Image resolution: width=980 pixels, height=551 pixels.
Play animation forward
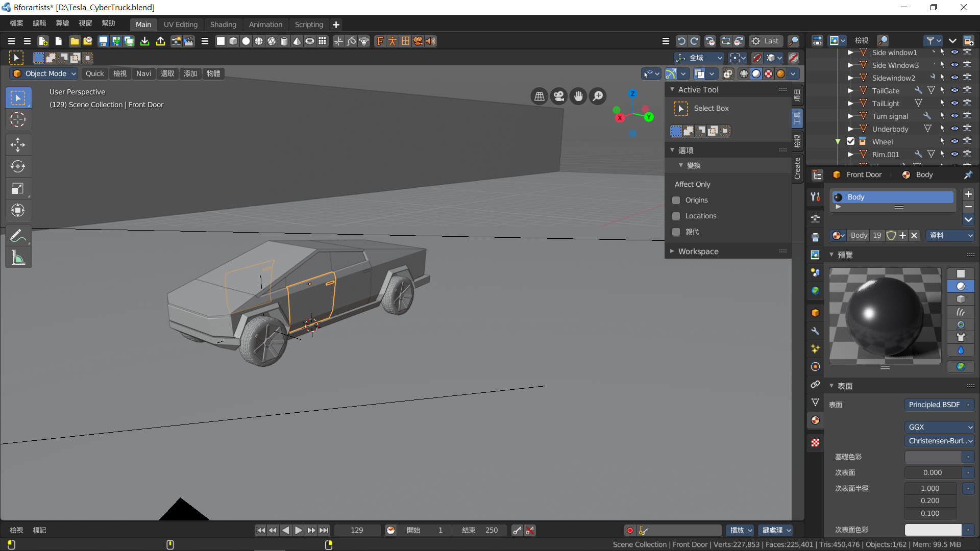pyautogui.click(x=299, y=531)
